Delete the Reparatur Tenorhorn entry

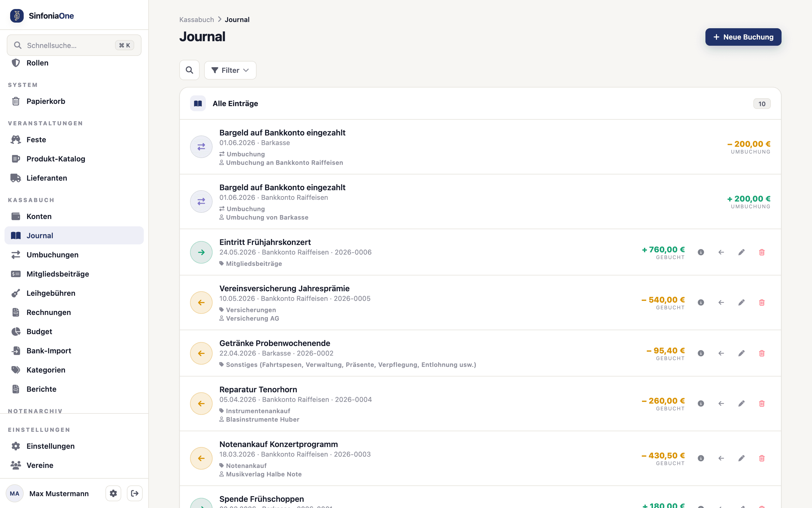click(762, 404)
